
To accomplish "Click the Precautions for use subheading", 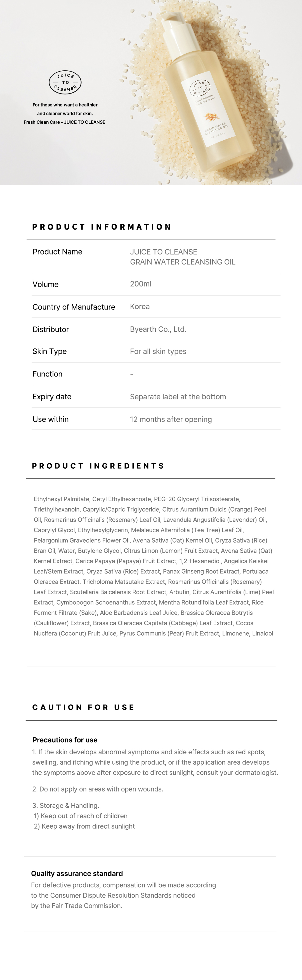I will pyautogui.click(x=65, y=740).
